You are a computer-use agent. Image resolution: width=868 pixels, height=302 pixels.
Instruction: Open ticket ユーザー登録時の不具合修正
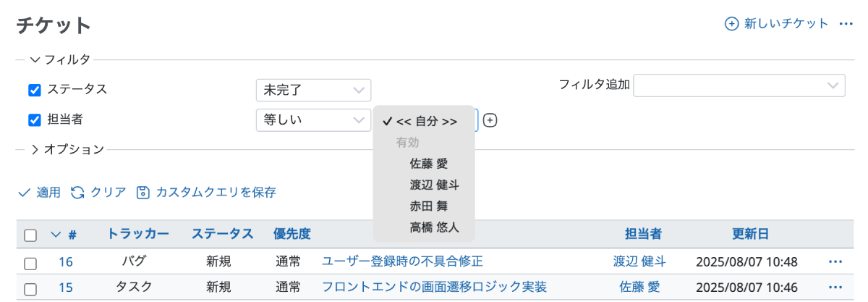[402, 261]
